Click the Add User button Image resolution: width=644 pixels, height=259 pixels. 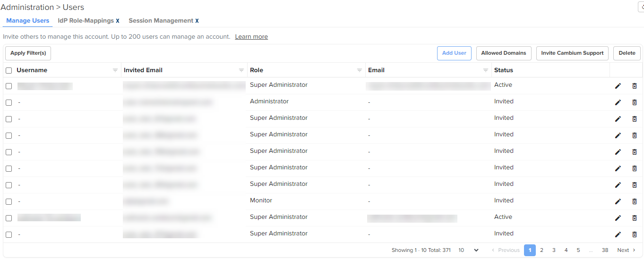click(454, 53)
